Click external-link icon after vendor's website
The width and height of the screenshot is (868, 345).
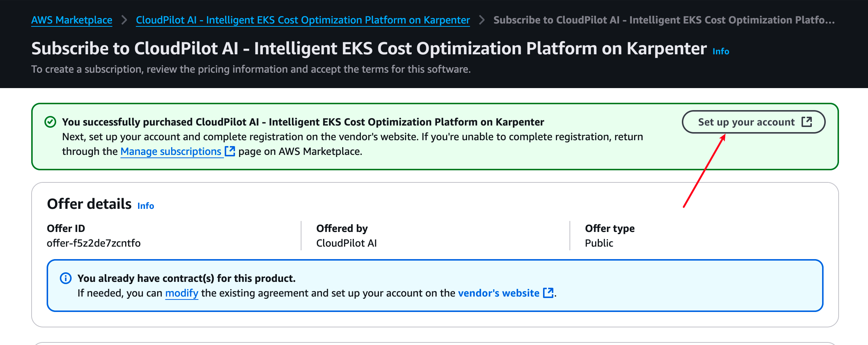click(x=548, y=293)
